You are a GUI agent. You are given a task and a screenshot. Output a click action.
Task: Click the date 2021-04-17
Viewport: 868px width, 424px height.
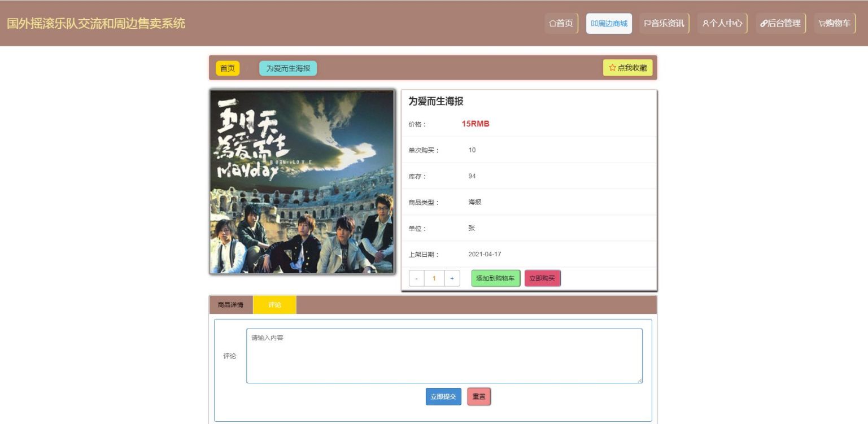point(485,254)
